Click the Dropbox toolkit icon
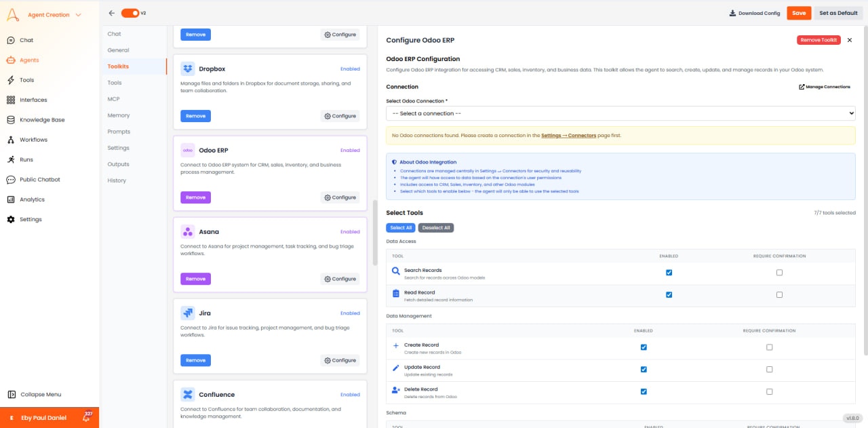Image resolution: width=868 pixels, height=428 pixels. tap(187, 68)
